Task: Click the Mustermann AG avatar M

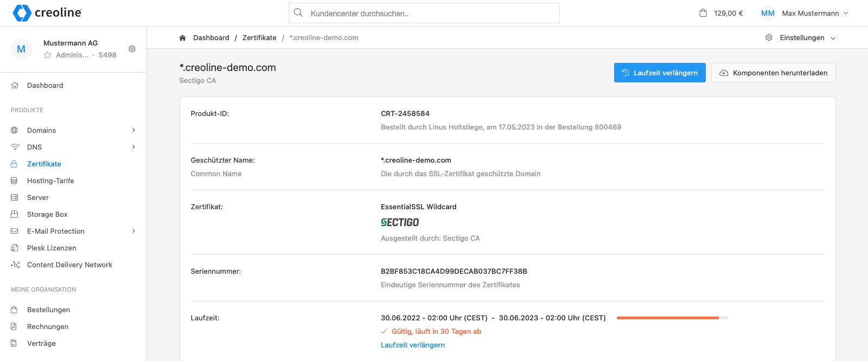Action: click(x=21, y=49)
